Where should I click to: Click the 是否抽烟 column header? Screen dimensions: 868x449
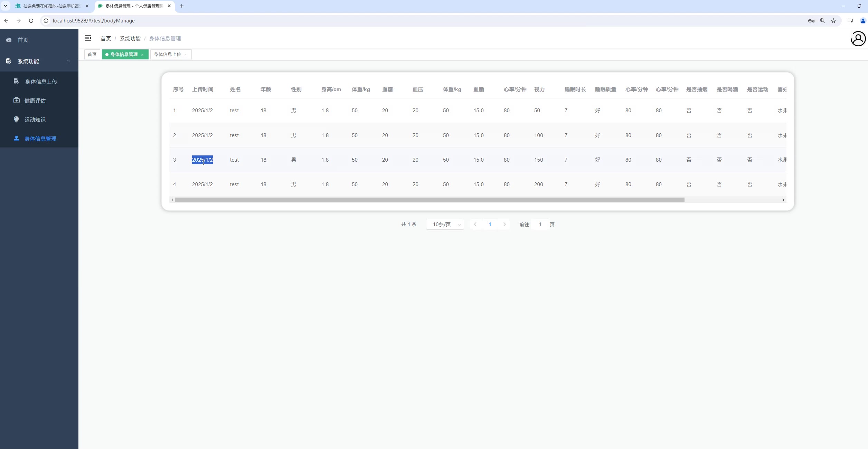click(x=697, y=89)
